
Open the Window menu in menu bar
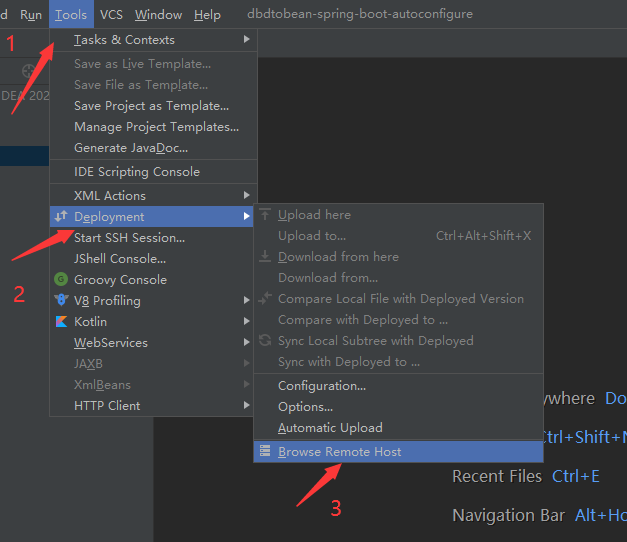[x=158, y=15]
